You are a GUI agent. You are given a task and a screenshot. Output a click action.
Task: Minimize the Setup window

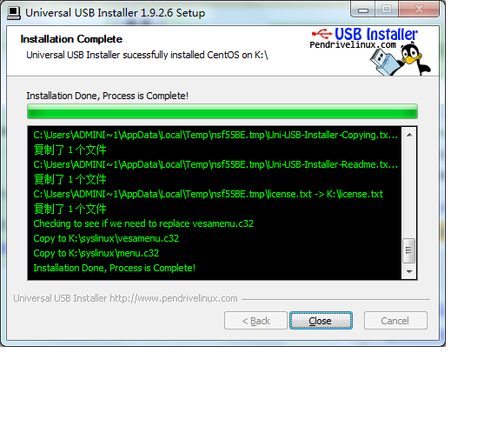[x=363, y=10]
